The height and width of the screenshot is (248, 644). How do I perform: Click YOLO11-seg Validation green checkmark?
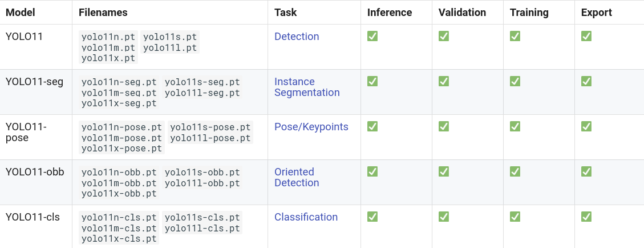click(444, 82)
